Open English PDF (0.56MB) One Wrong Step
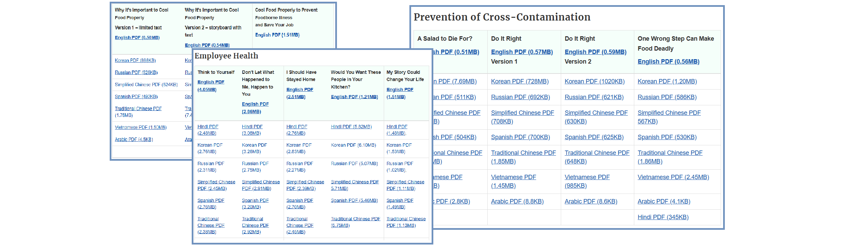This screenshot has width=868, height=251. click(x=668, y=62)
